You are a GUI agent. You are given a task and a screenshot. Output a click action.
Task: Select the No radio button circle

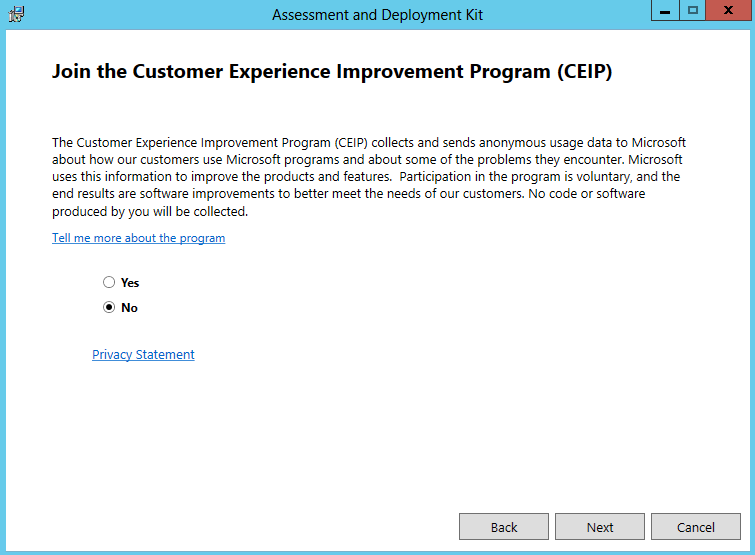109,307
